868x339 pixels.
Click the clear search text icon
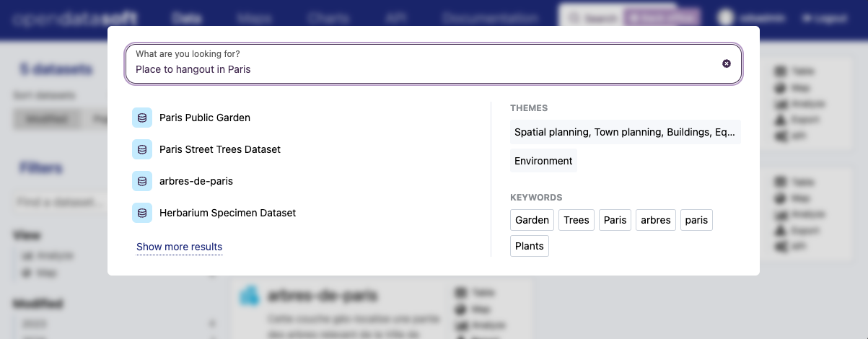(727, 63)
